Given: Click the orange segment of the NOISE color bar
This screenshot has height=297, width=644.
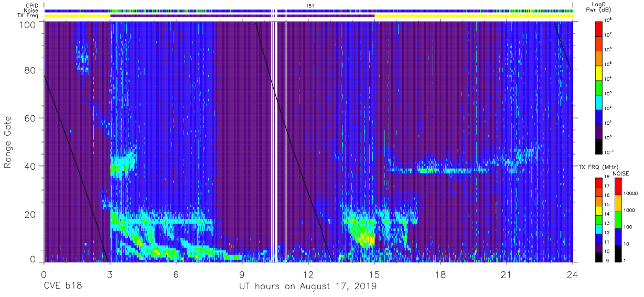Looking at the screenshot, I should (x=617, y=202).
